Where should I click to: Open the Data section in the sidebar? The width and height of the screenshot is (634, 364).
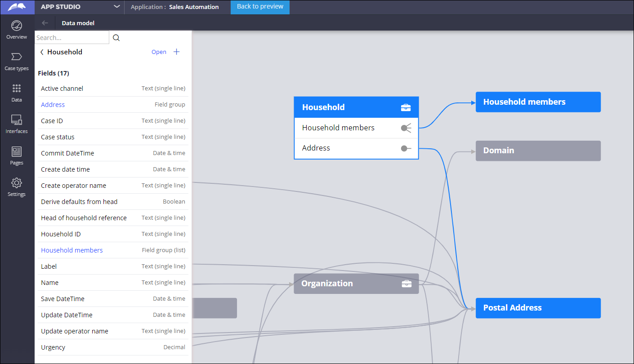point(16,92)
